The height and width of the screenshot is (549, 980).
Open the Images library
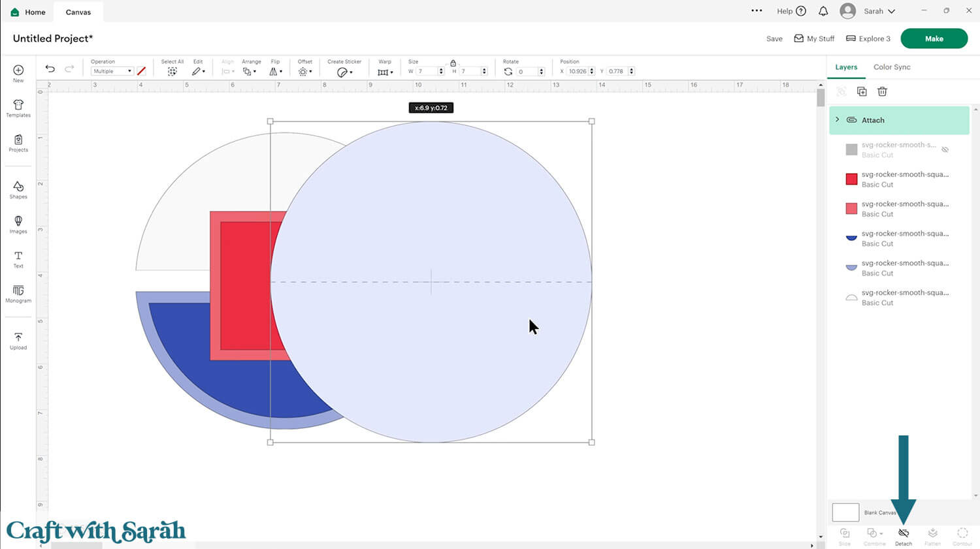point(18,224)
